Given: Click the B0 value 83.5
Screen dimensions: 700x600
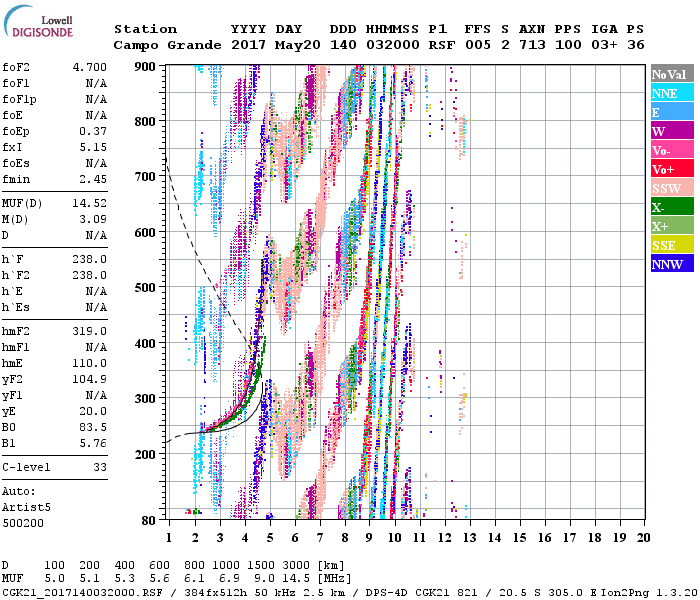Looking at the screenshot, I should [x=93, y=427].
